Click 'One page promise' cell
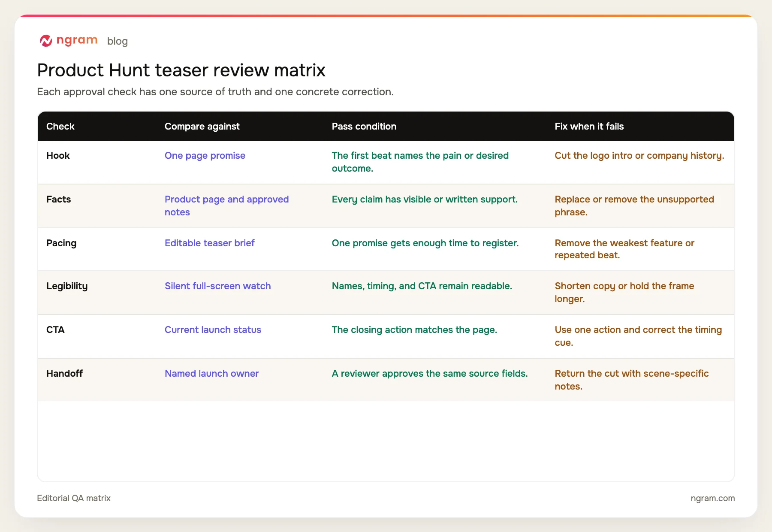772x532 pixels. [x=205, y=155]
